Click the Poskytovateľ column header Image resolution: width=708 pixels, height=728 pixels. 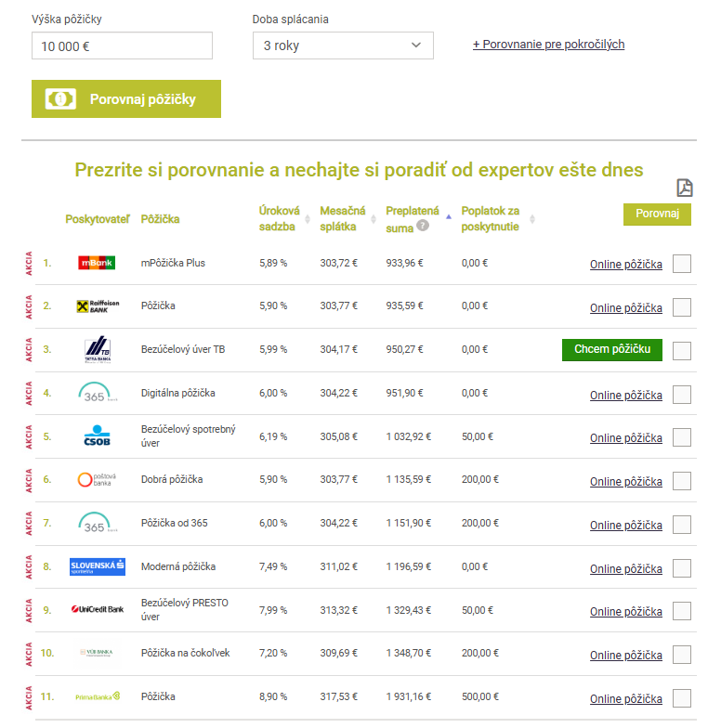tap(98, 219)
